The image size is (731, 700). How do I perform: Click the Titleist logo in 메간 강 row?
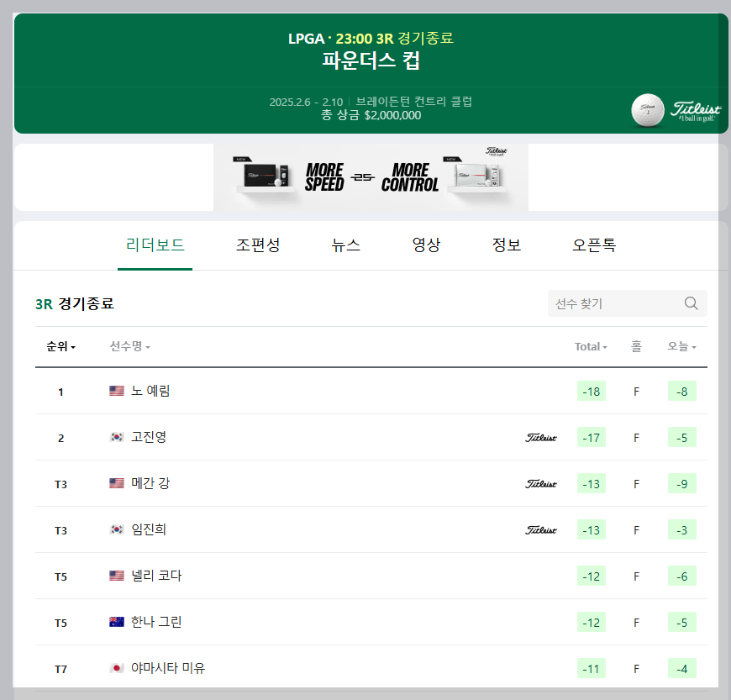[541, 483]
